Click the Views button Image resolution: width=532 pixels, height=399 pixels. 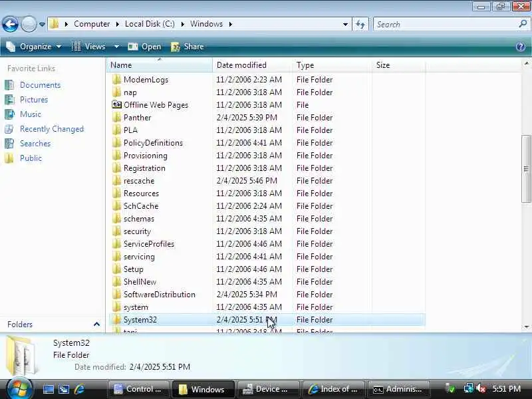coord(89,47)
